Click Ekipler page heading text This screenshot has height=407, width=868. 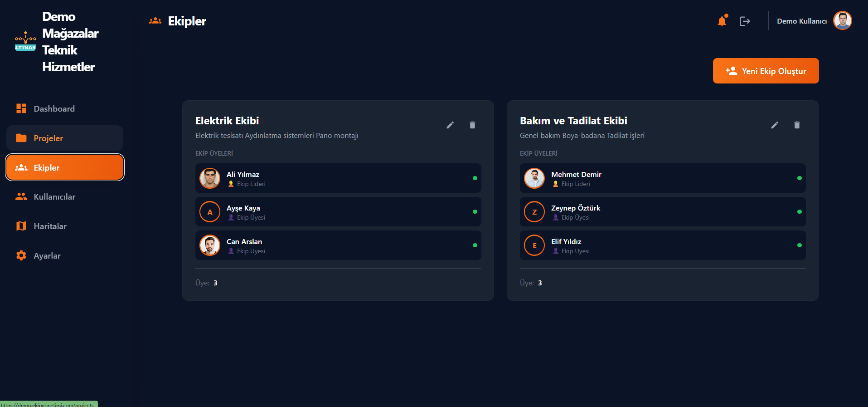click(187, 21)
